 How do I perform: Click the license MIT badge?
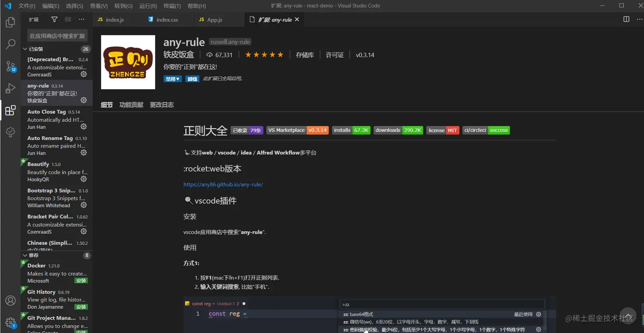443,130
